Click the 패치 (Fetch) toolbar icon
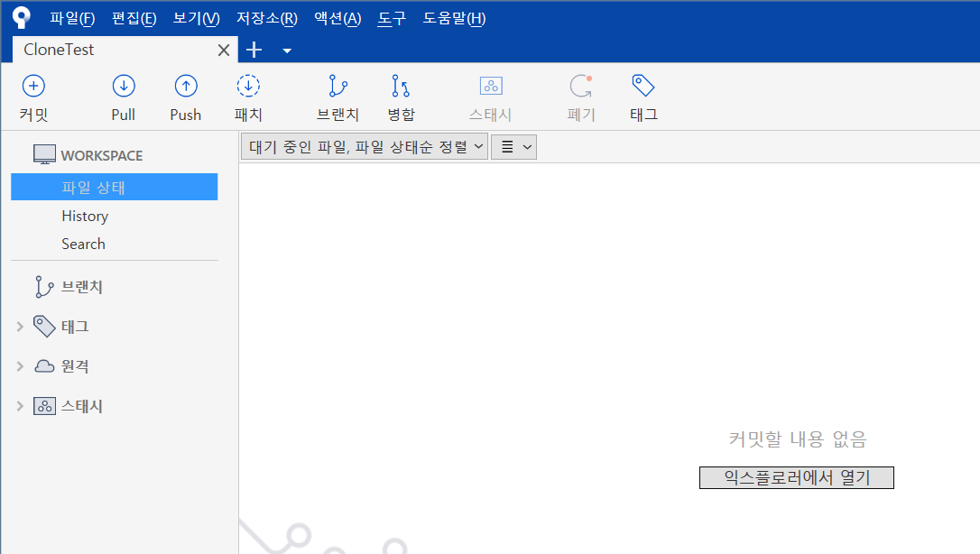Viewport: 980px width, 554px height. coord(248,87)
